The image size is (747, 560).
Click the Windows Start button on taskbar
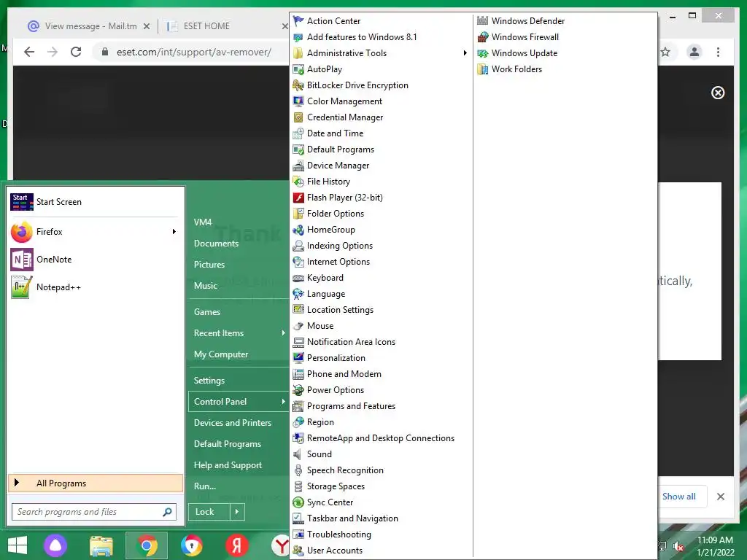coord(18,545)
